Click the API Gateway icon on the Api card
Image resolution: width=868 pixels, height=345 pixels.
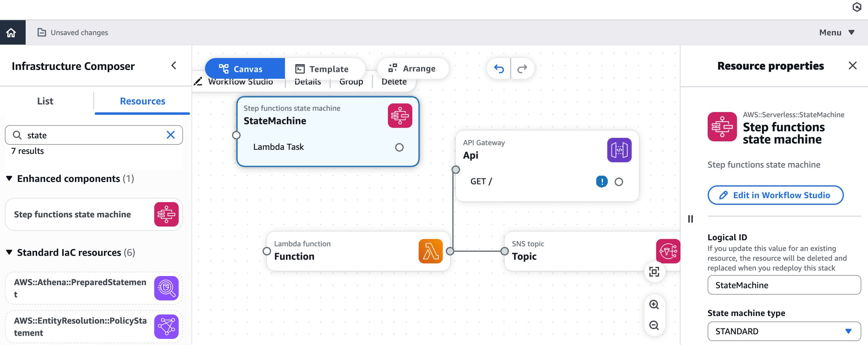[619, 151]
